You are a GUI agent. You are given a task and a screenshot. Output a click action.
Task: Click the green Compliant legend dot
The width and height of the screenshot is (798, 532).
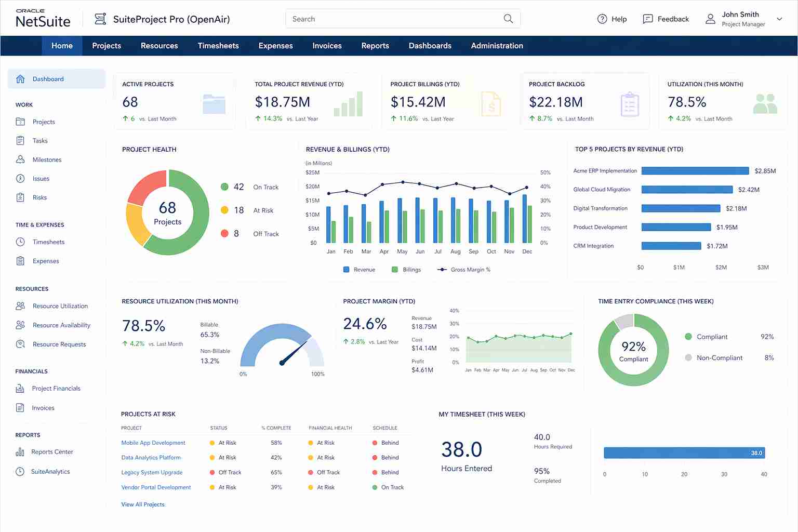point(688,337)
